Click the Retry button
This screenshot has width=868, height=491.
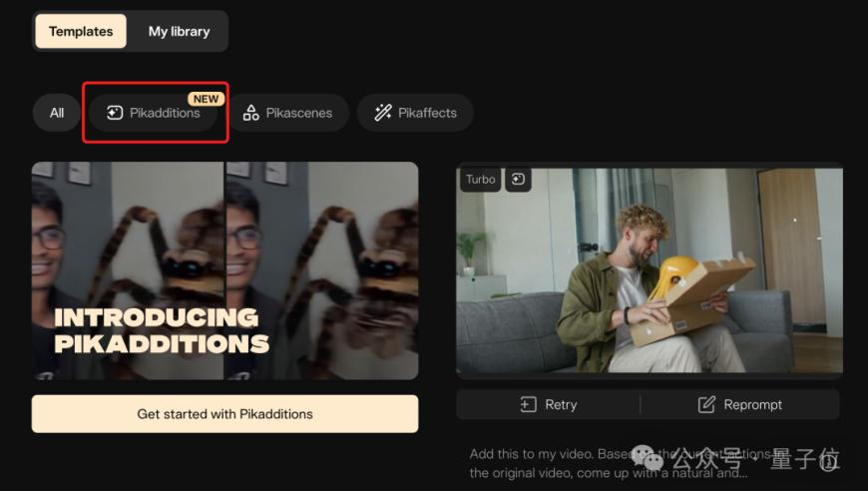(548, 404)
